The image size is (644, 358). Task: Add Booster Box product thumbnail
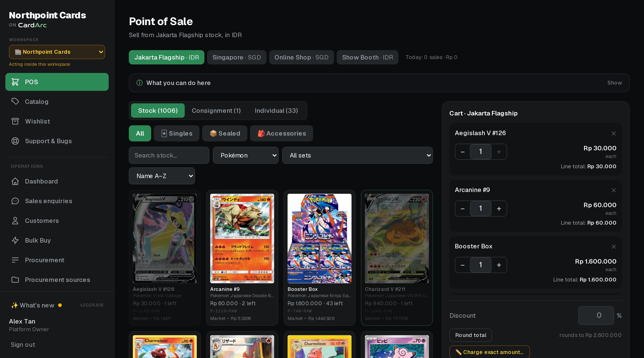point(319,239)
